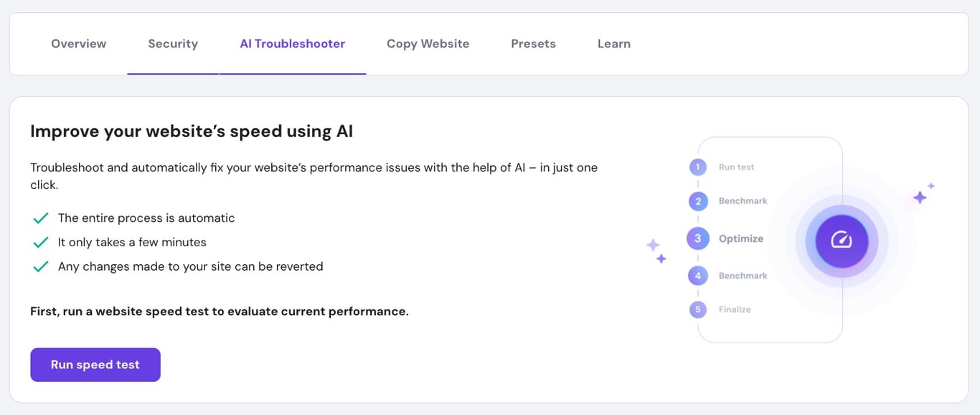Select step 1 Run test circle icon
Image resolution: width=980 pixels, height=415 pixels.
coord(697,167)
